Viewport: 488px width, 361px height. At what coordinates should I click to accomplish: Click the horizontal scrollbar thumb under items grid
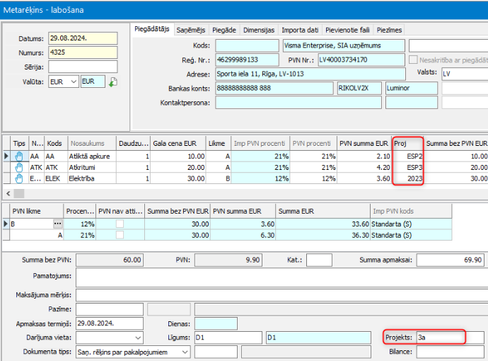[x=19, y=193]
